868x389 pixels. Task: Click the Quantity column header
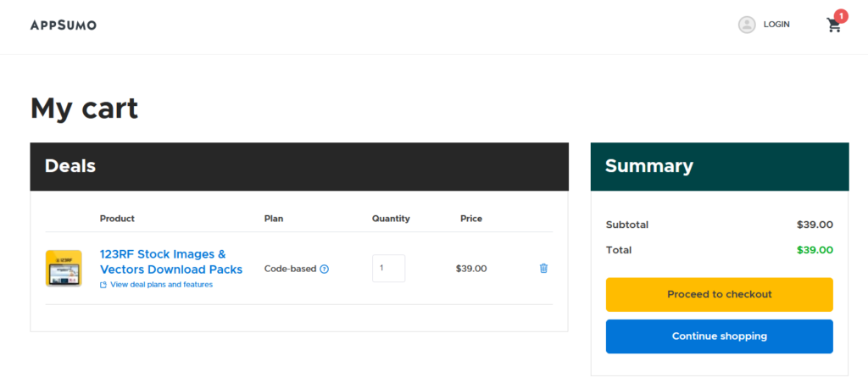pyautogui.click(x=391, y=219)
